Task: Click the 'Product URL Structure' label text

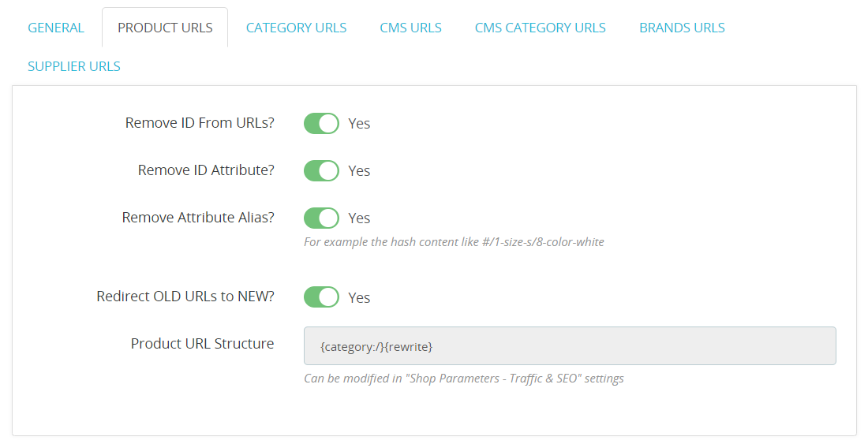Action: point(203,343)
